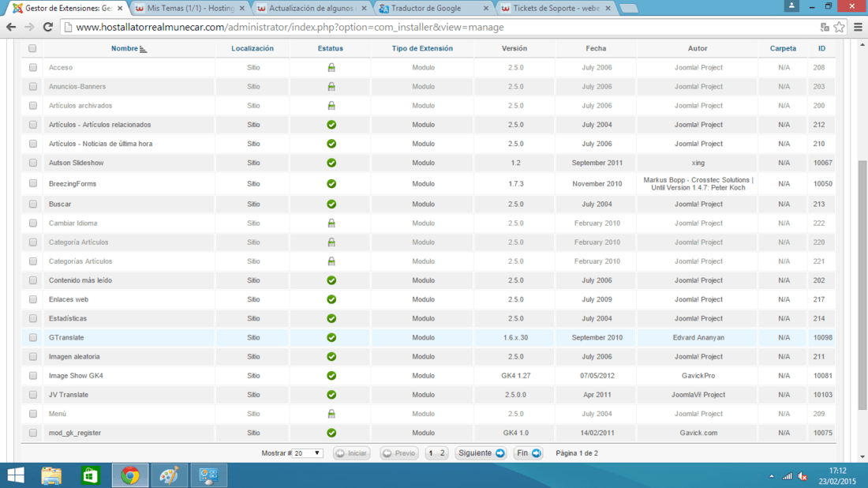
Task: Check the GTranslate row checkbox
Action: tap(32, 337)
